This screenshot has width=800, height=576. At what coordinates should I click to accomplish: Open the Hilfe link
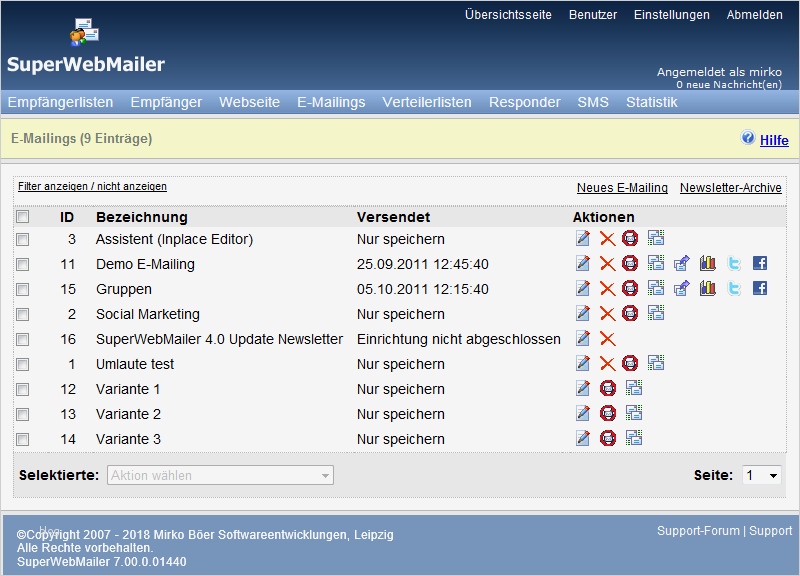point(774,140)
